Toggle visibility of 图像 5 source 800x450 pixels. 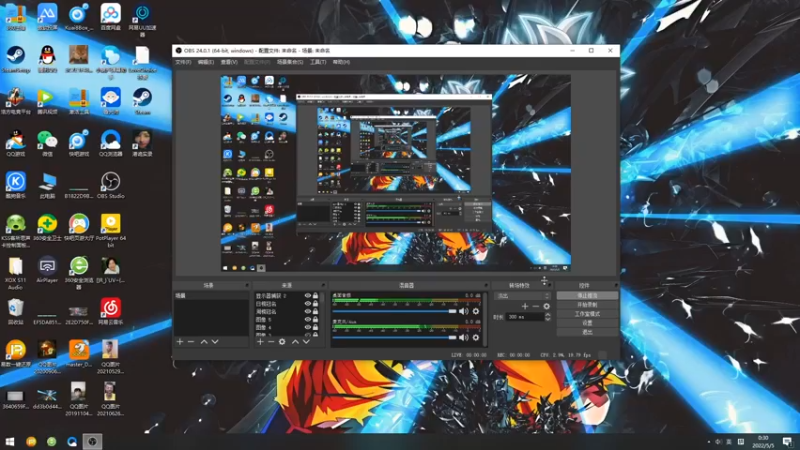pyautogui.click(x=308, y=319)
